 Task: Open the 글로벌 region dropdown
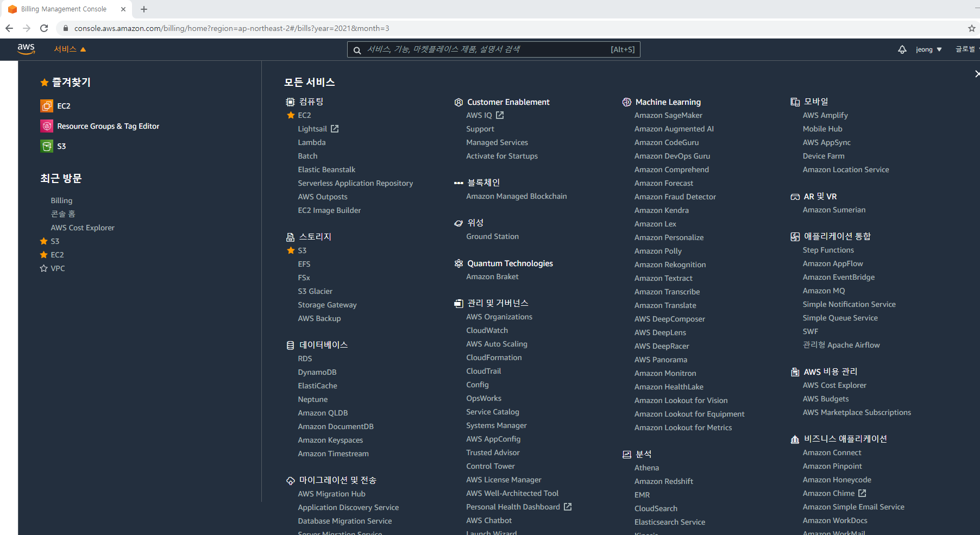[x=967, y=49]
